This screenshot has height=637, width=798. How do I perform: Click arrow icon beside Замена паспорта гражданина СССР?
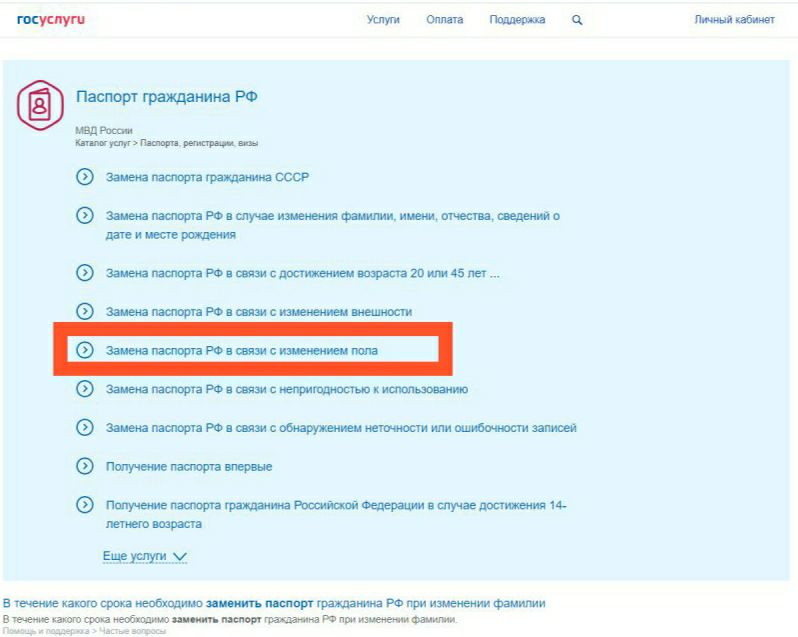tap(85, 177)
